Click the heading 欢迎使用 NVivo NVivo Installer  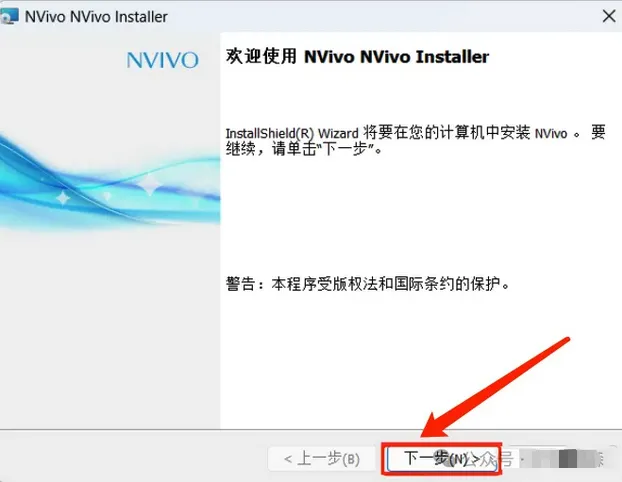tap(357, 56)
